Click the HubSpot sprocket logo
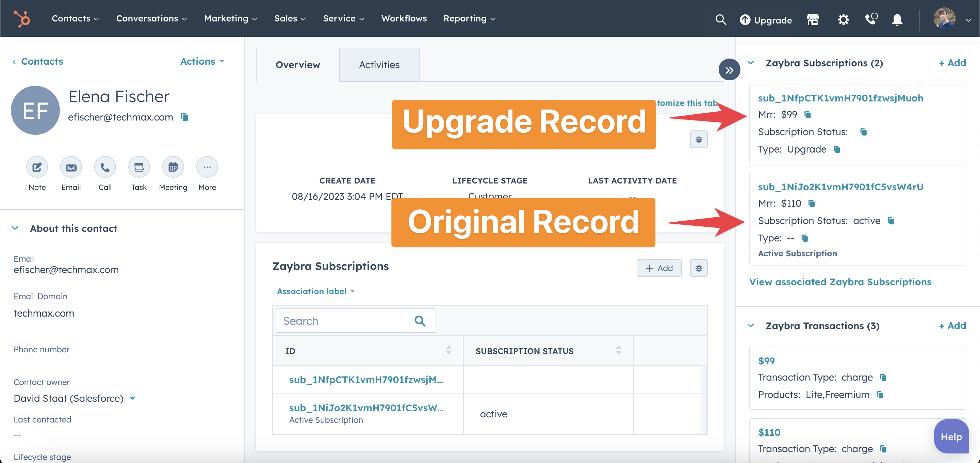 tap(22, 18)
